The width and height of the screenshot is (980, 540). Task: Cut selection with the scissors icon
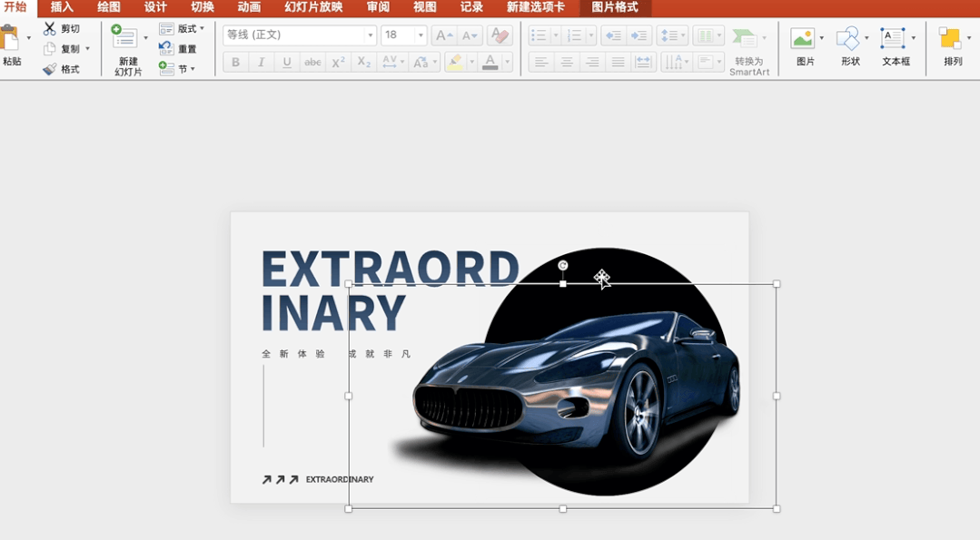point(49,29)
